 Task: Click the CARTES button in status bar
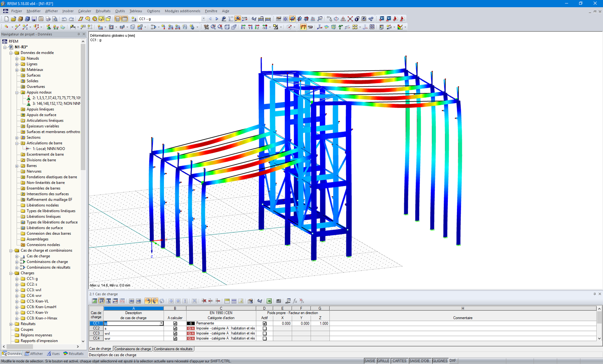[x=399, y=361]
